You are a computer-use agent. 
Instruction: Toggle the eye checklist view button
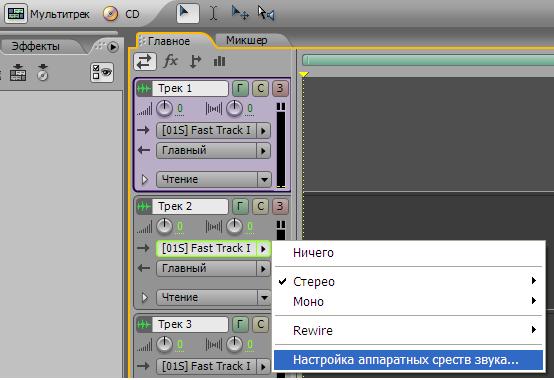point(102,72)
